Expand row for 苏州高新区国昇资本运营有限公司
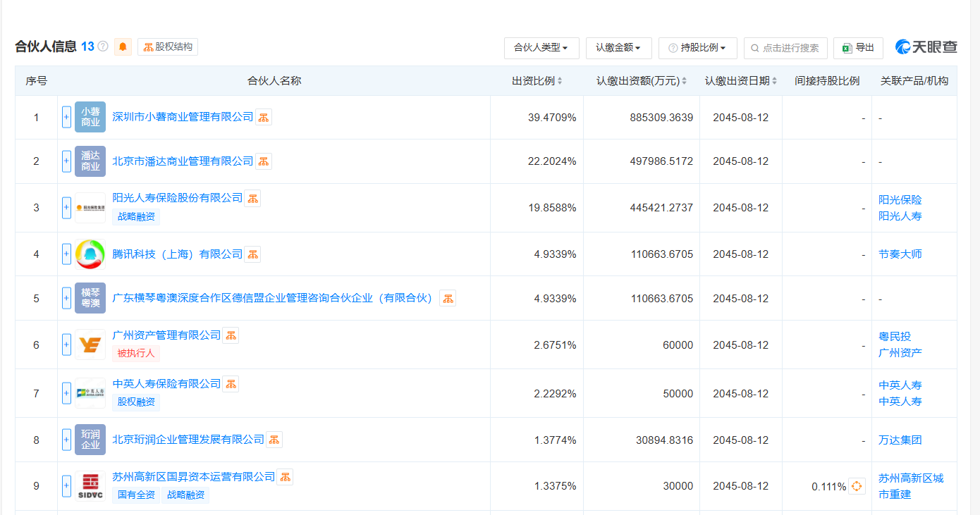The image size is (980, 515). point(67,486)
